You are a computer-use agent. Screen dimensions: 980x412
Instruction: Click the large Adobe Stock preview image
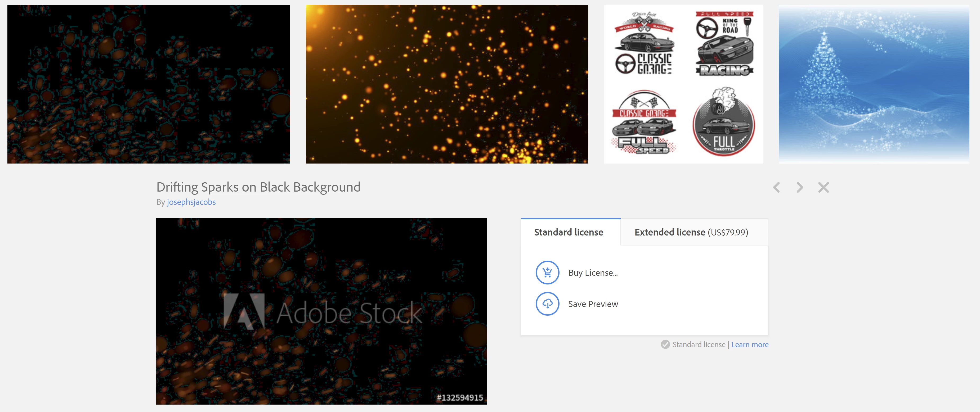(321, 259)
